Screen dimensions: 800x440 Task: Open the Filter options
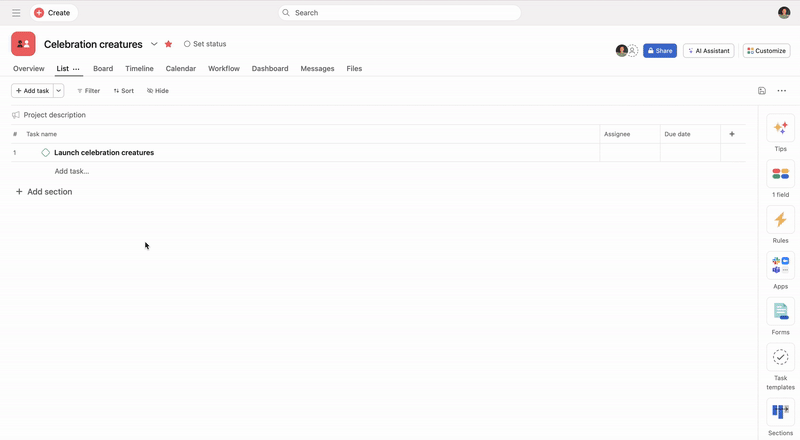point(88,91)
